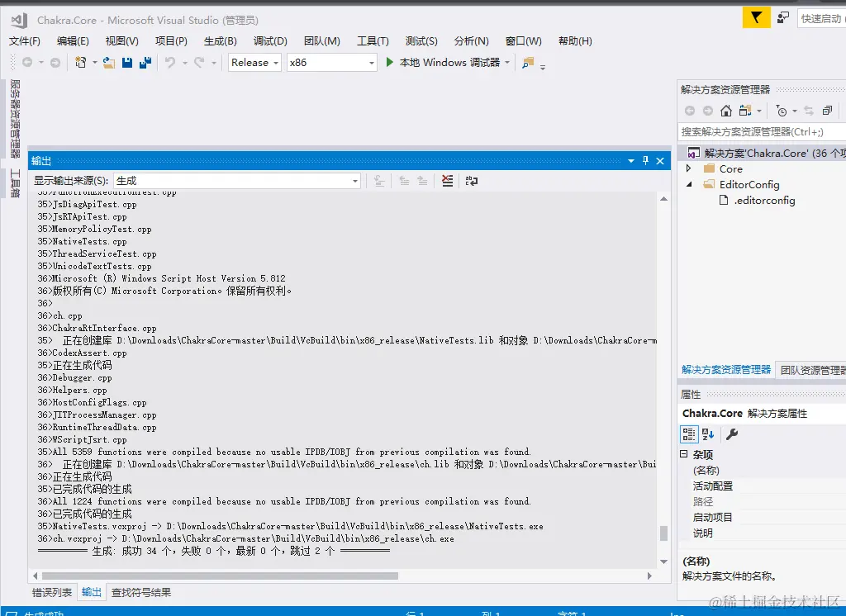This screenshot has width=846, height=616.
Task: Click the Save toolbar icon
Action: (x=127, y=63)
